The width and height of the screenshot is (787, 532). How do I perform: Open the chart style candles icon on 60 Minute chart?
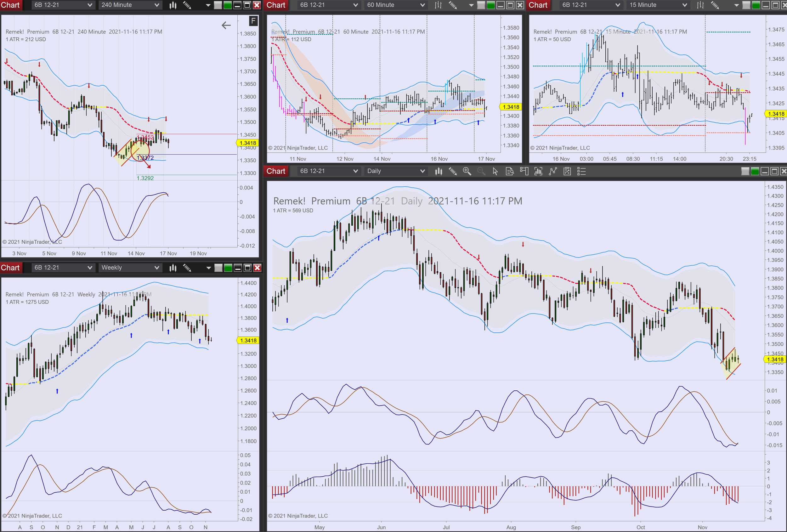coord(438,5)
